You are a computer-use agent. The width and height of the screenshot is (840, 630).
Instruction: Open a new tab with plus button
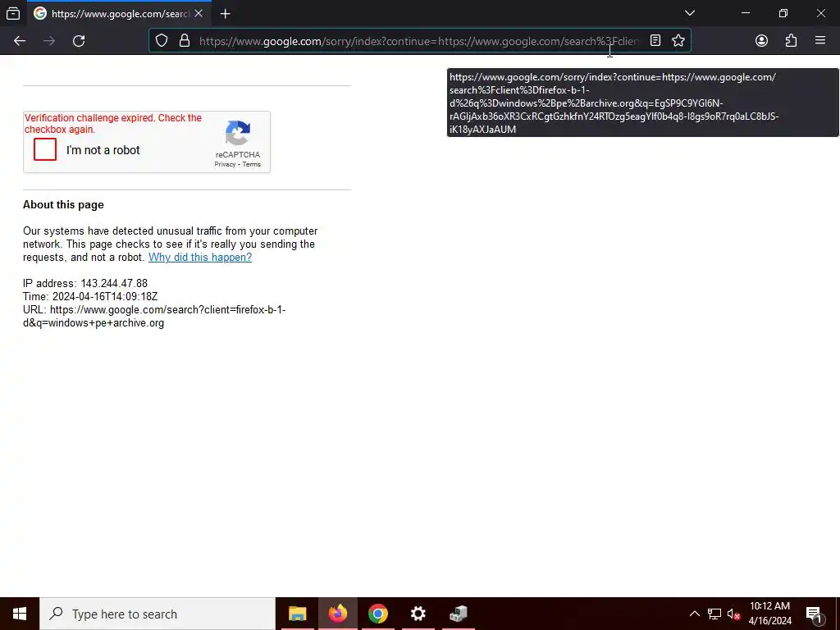click(x=225, y=13)
